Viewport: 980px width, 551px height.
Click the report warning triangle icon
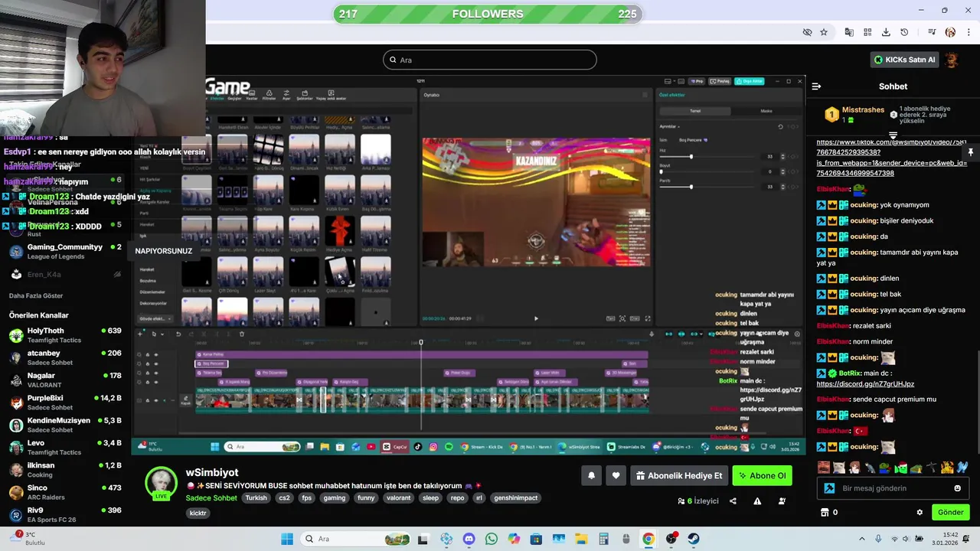click(757, 501)
